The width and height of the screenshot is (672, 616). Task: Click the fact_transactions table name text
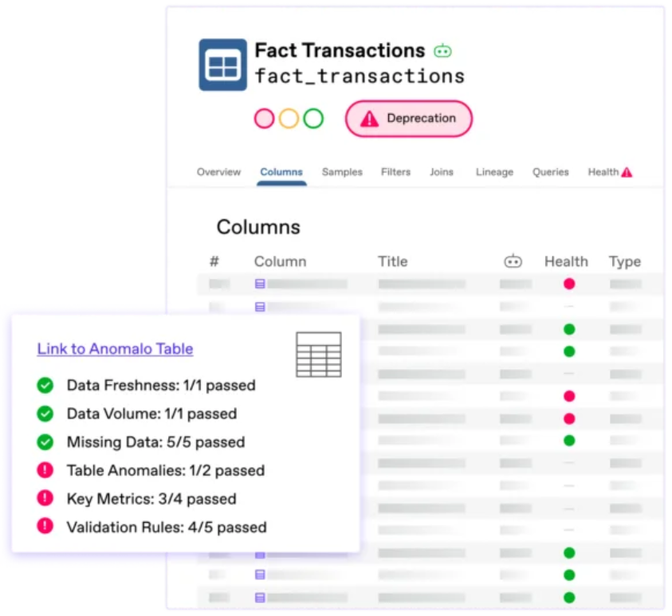click(x=360, y=77)
